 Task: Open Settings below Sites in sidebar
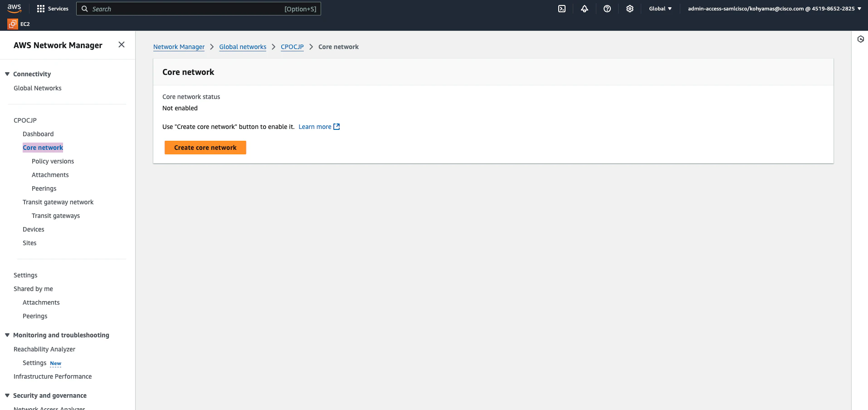25,275
